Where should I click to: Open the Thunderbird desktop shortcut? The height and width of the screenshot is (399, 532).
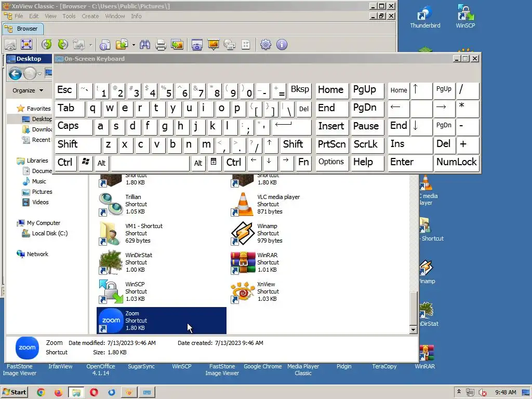425,16
